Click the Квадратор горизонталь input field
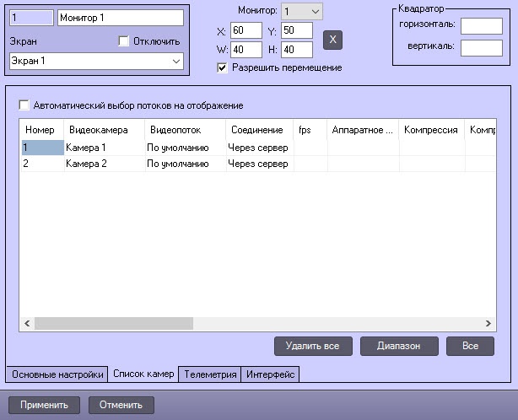Image resolution: width=518 pixels, height=420 pixels. click(x=482, y=26)
